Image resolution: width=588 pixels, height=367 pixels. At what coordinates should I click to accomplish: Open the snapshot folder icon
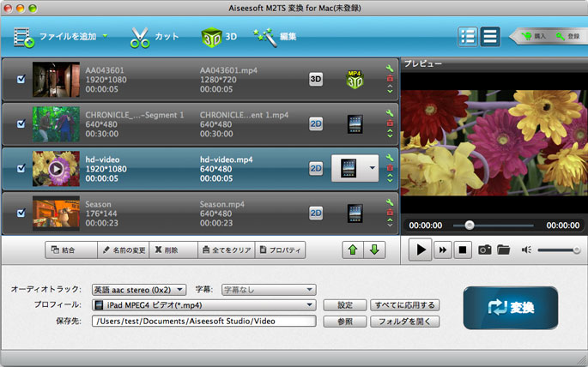tap(503, 250)
